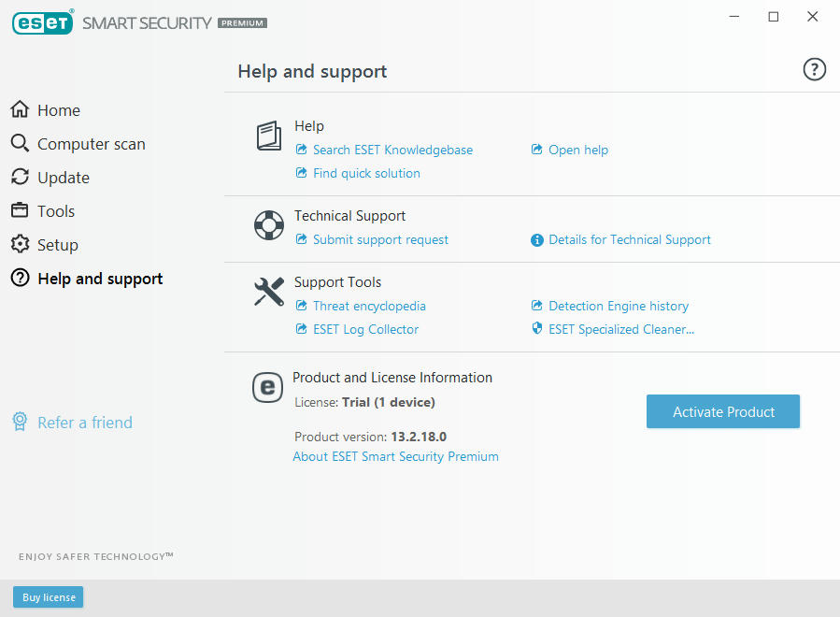
Task: Close the ESET window
Action: pyautogui.click(x=812, y=17)
